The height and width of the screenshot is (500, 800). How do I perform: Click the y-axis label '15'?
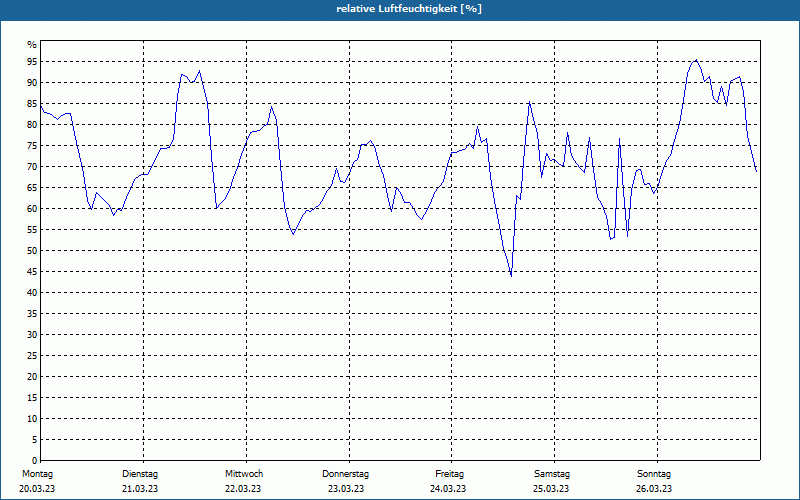32,398
